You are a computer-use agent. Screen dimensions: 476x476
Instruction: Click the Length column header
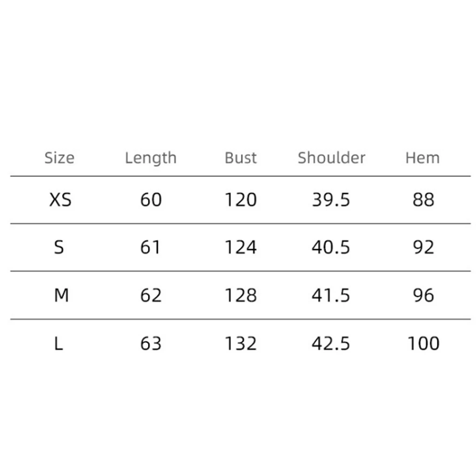coord(151,158)
